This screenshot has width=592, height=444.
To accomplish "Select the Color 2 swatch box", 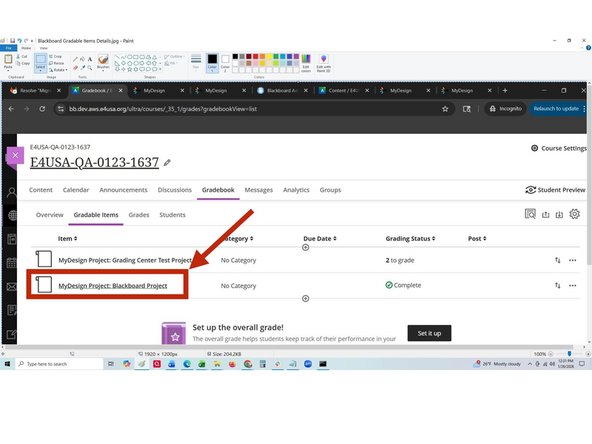I will pyautogui.click(x=225, y=63).
